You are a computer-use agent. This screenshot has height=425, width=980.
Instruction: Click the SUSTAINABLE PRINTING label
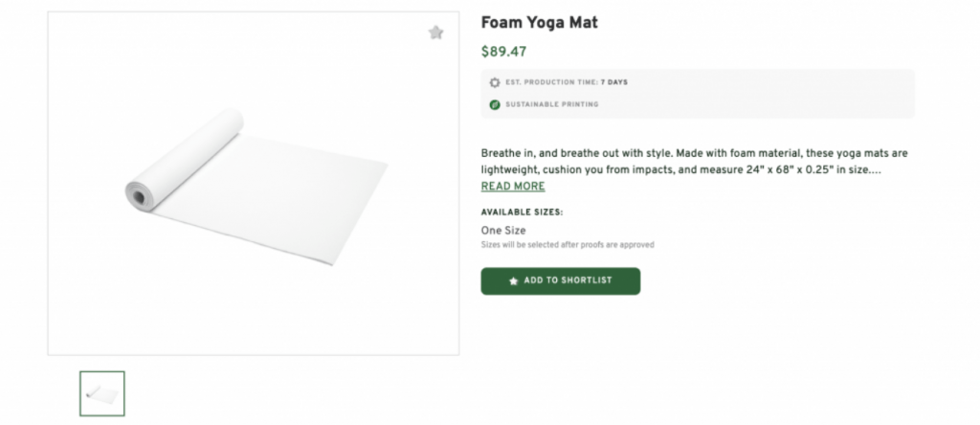point(552,104)
